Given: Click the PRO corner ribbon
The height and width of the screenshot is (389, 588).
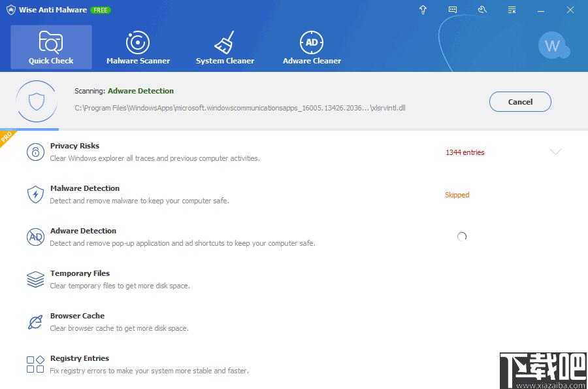Looking at the screenshot, I should pyautogui.click(x=7, y=137).
